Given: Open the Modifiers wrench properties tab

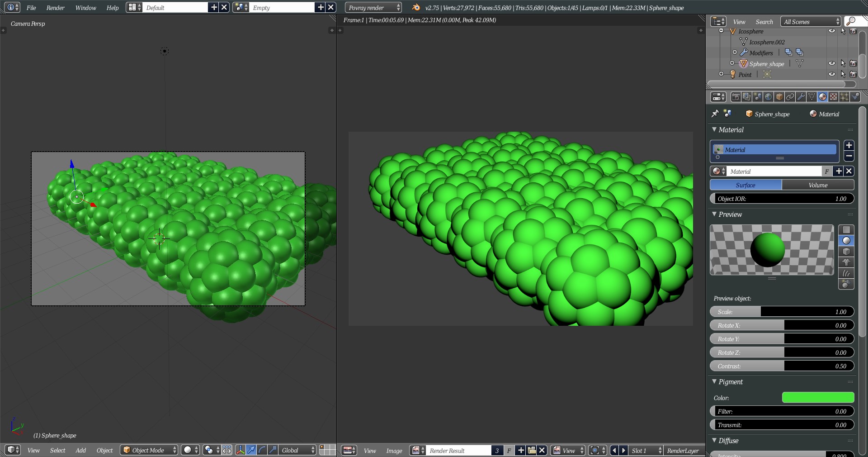Looking at the screenshot, I should tap(801, 97).
